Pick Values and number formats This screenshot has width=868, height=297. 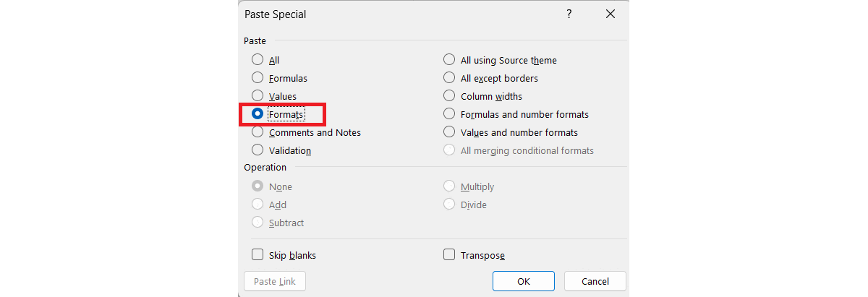click(x=449, y=132)
